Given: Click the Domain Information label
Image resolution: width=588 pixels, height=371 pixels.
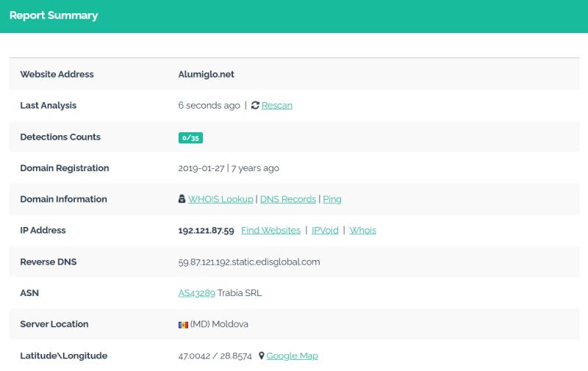Looking at the screenshot, I should 64,199.
